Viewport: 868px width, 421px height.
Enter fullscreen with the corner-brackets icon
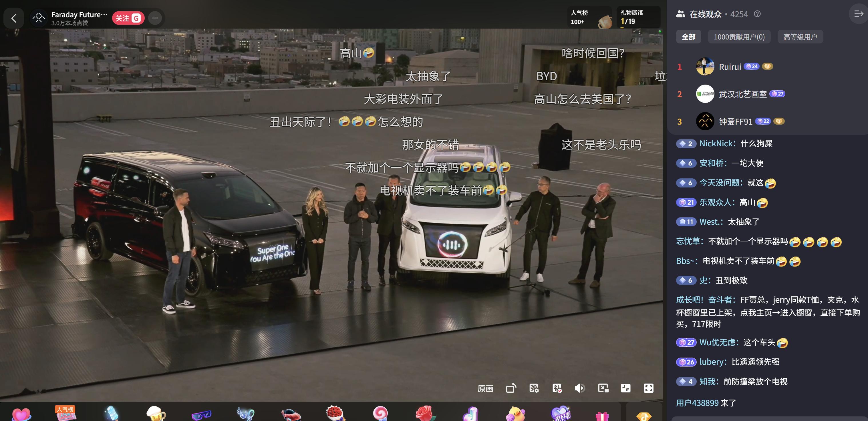point(648,388)
